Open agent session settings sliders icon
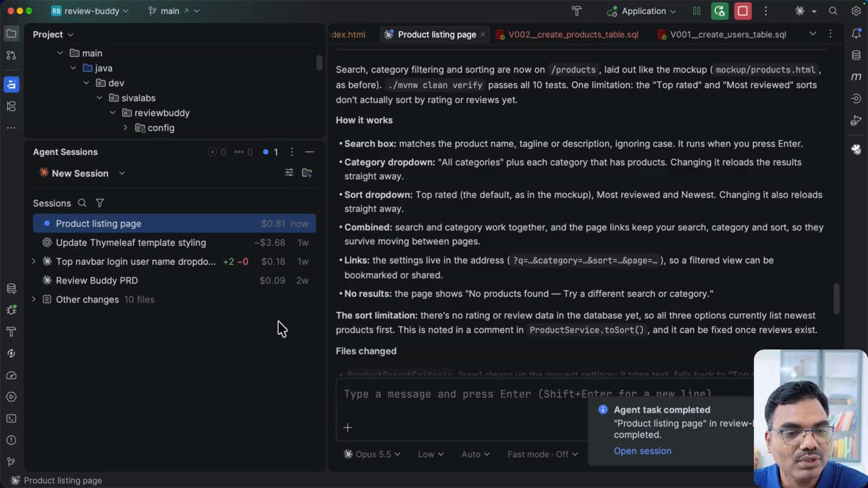Viewport: 868px width, 488px height. 289,173
